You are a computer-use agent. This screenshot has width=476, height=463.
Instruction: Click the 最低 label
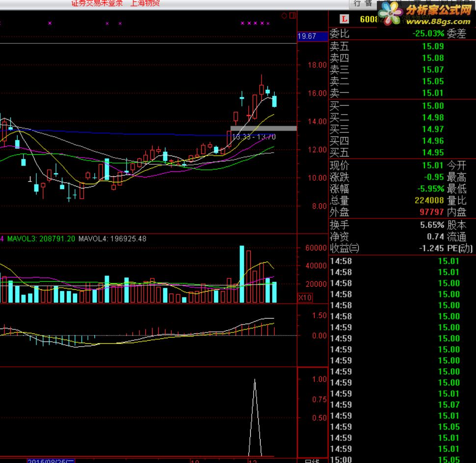[x=456, y=189]
